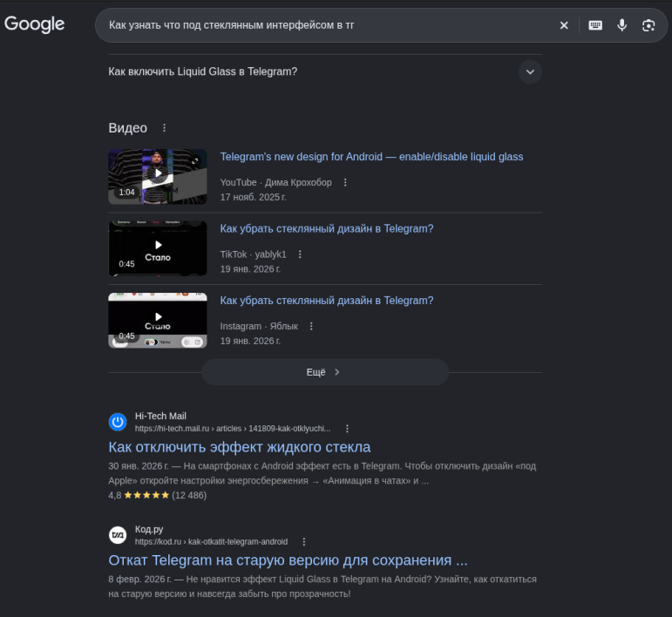Open 'Как отключить эффект жидкого стекла' article
672x617 pixels.
tap(239, 447)
